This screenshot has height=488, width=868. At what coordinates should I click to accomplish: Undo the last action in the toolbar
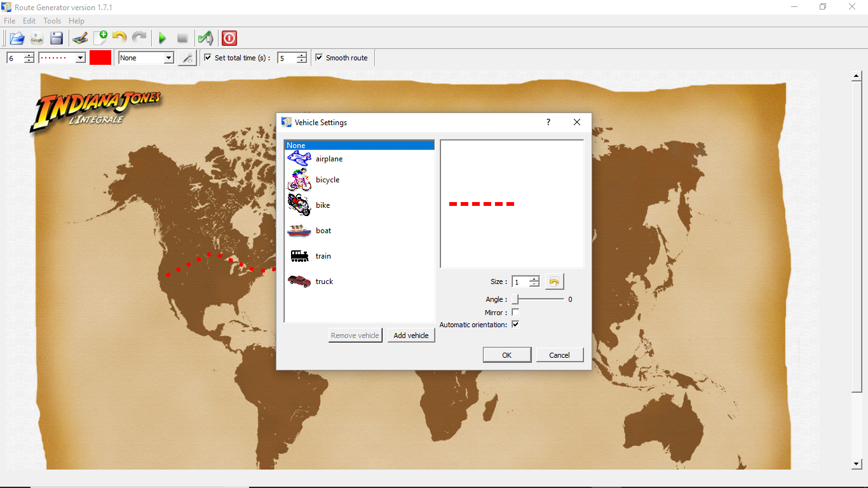click(x=119, y=37)
